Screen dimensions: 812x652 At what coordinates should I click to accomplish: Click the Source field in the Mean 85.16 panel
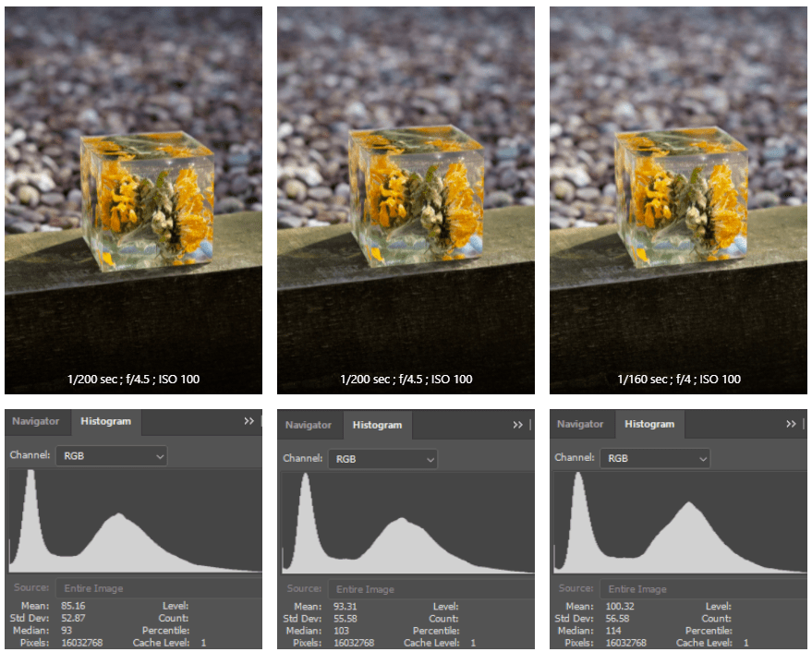click(157, 588)
